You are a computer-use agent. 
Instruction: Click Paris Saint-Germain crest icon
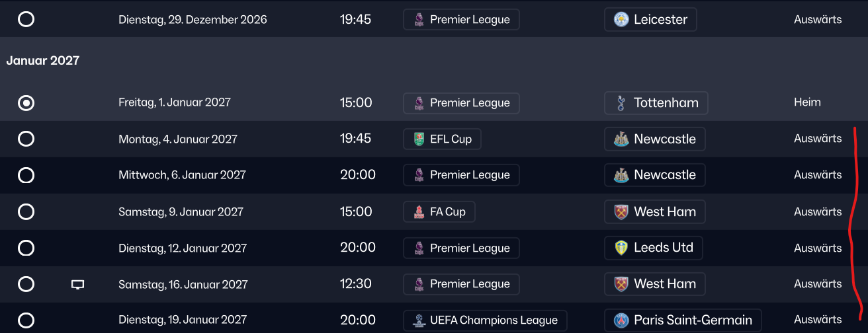(x=621, y=320)
